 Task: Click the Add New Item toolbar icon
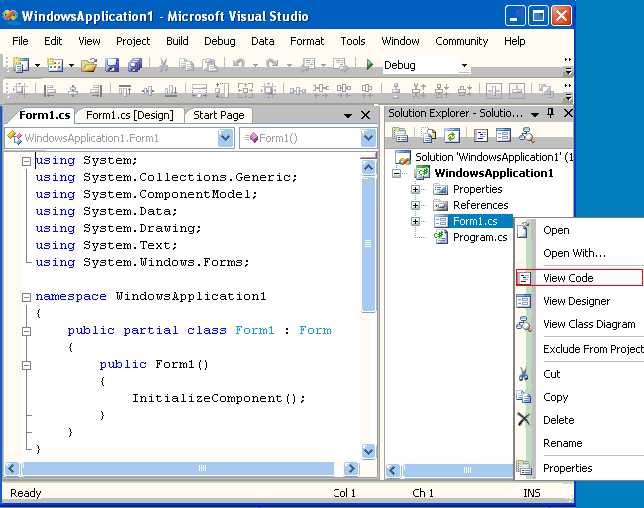click(x=55, y=65)
